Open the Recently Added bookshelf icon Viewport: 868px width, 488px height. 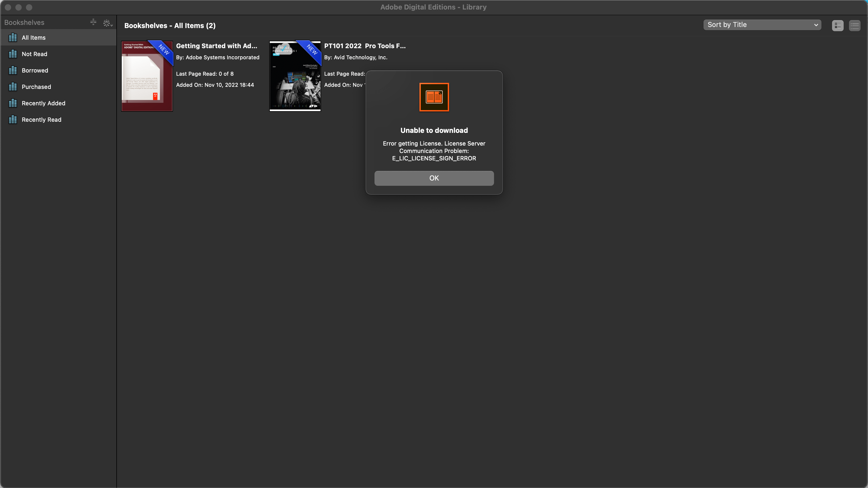12,103
